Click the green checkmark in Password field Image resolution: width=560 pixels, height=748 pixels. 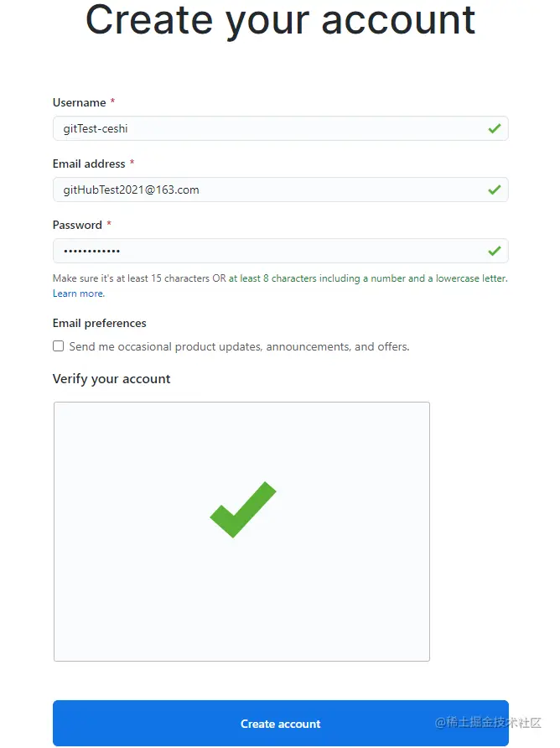click(x=495, y=251)
